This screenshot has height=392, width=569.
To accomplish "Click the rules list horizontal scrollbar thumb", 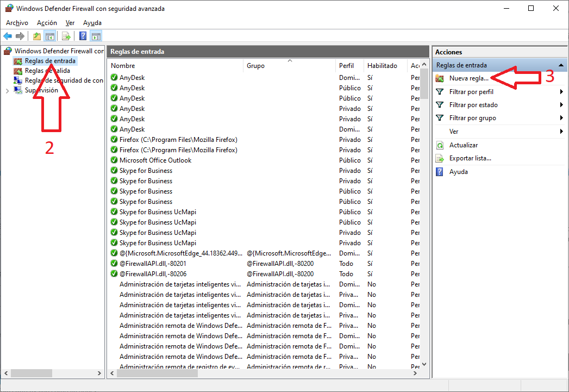I will 157,373.
